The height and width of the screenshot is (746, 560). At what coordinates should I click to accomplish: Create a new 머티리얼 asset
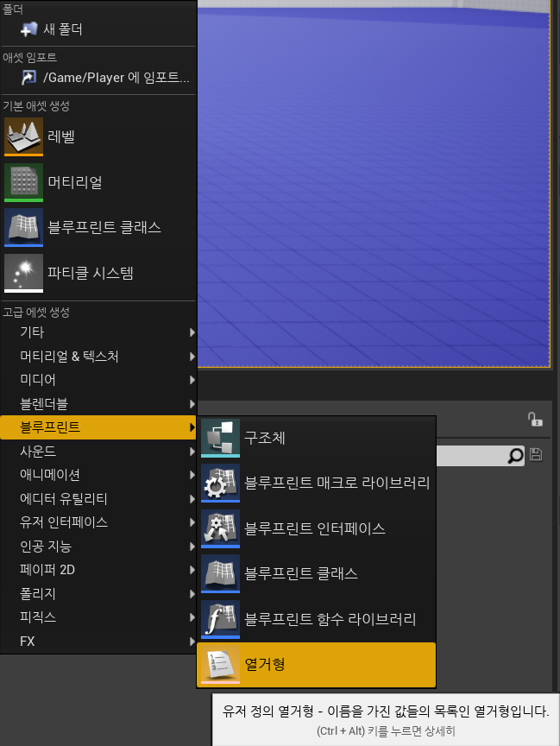pos(98,182)
